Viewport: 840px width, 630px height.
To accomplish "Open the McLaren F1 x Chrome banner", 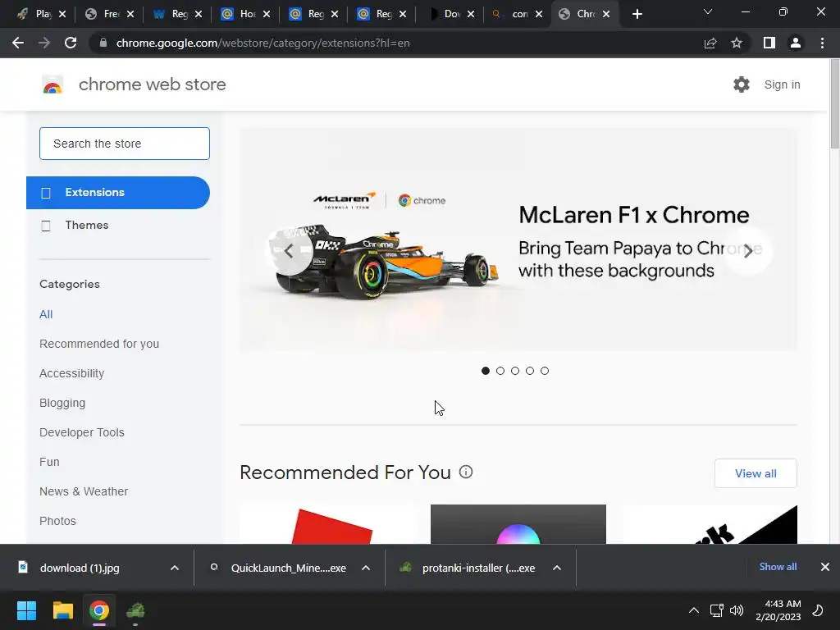I will tap(518, 240).
